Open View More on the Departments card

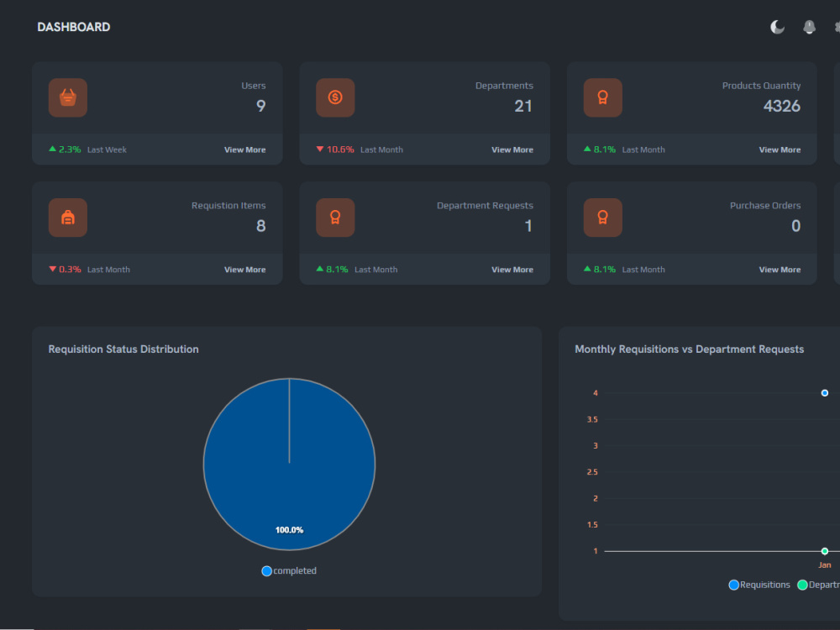point(512,150)
